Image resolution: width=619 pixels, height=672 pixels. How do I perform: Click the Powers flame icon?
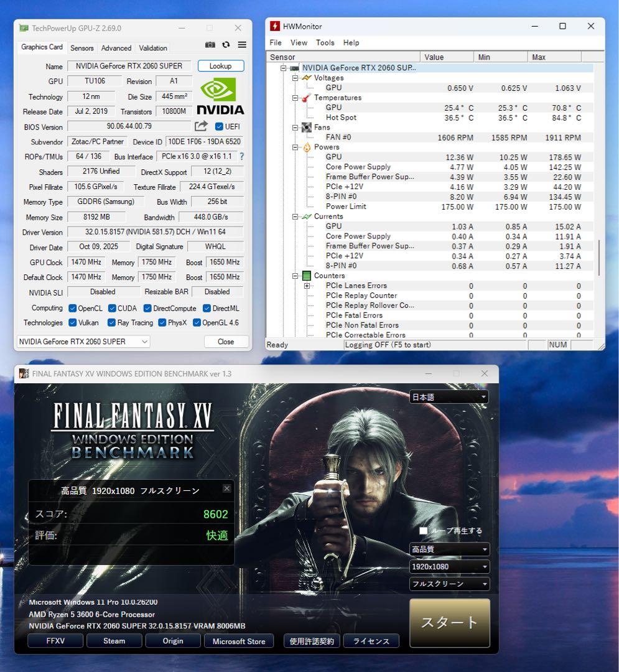307,147
